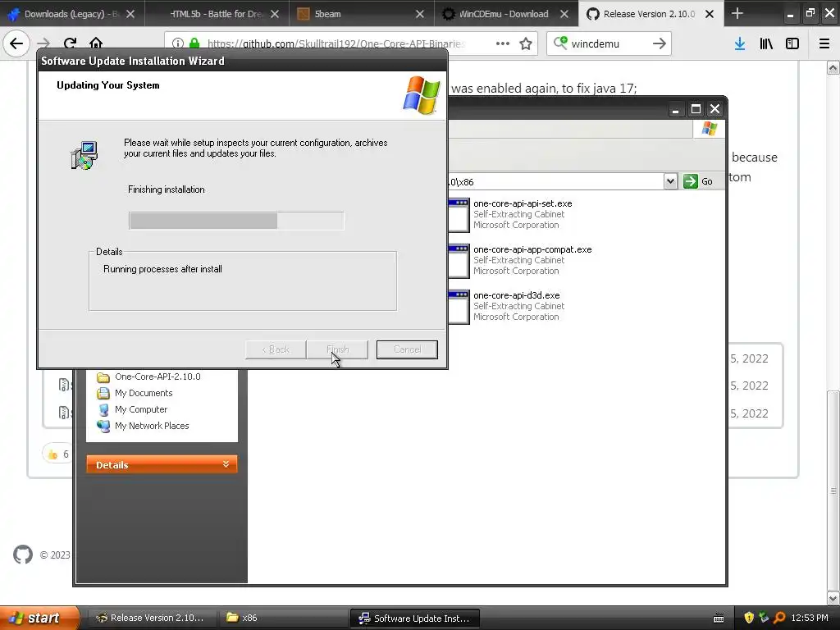Select Software Update Inst taskbar item
Screen dimensions: 840x630
tap(414, 618)
